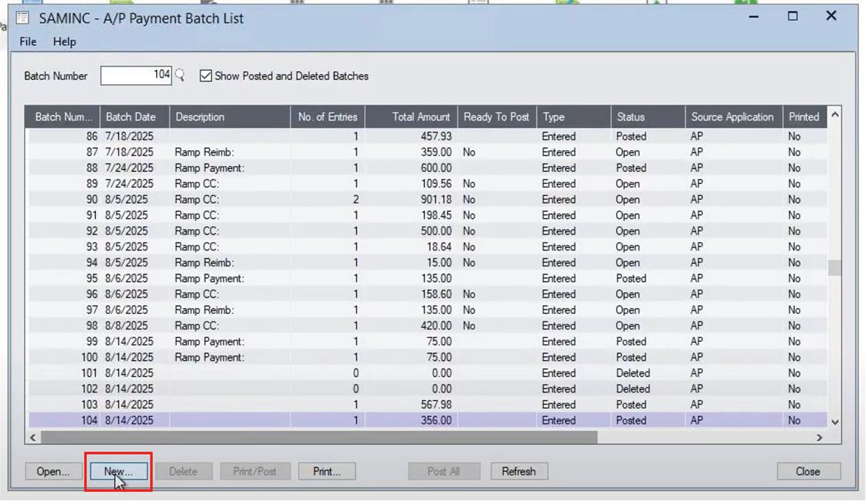Click the Print/Post button
This screenshot has width=867, height=504.
255,471
